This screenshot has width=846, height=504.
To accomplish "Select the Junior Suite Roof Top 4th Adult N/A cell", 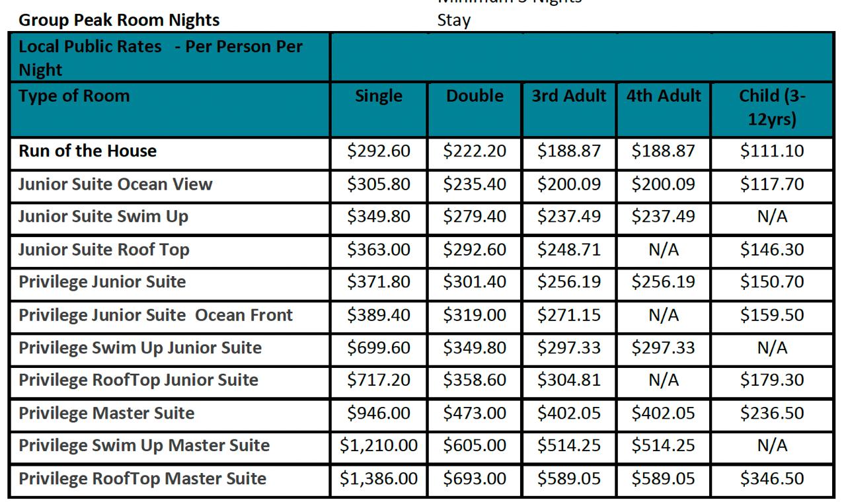I will pos(663,250).
